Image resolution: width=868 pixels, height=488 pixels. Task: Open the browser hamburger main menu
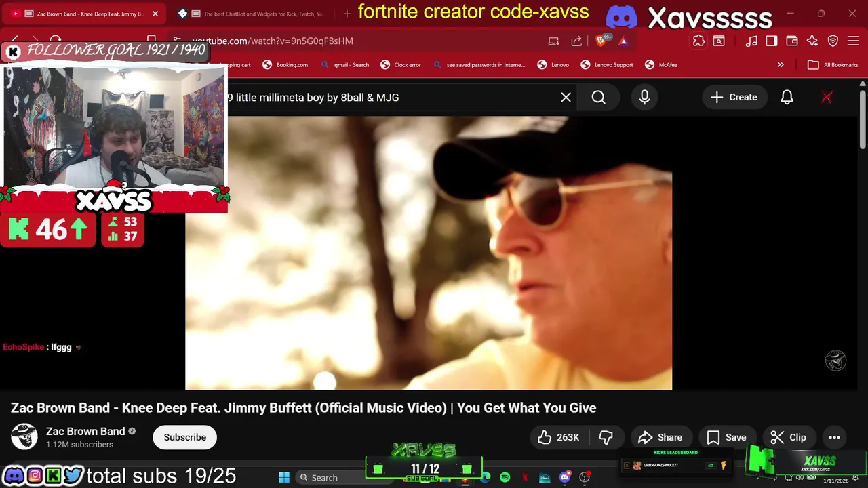(852, 41)
